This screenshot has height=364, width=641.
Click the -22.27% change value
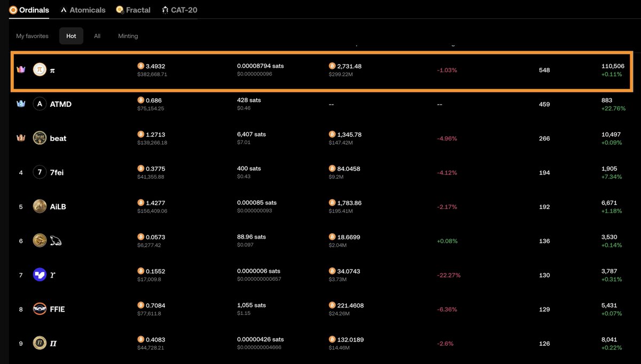pos(449,275)
